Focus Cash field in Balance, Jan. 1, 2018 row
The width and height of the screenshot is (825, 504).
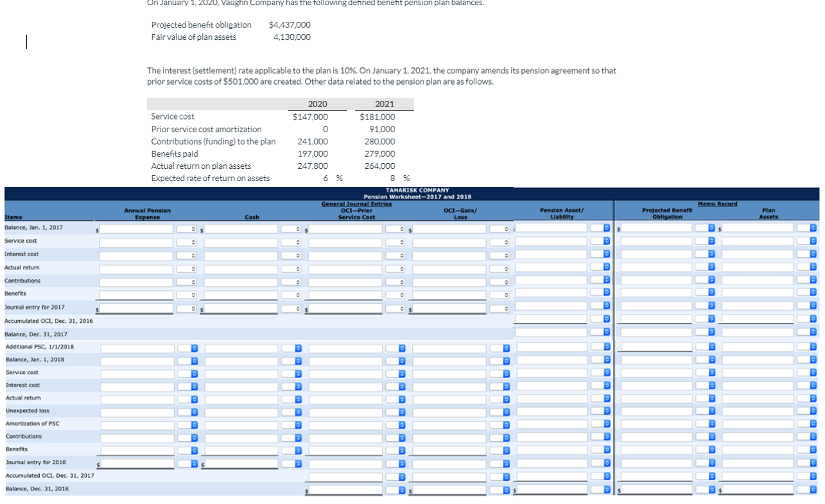[241, 361]
